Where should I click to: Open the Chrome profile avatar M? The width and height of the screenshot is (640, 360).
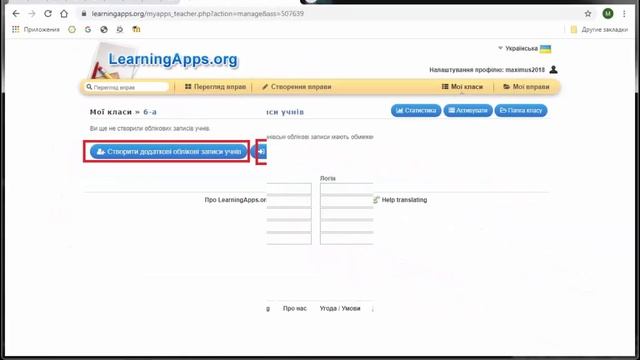(x=608, y=13)
